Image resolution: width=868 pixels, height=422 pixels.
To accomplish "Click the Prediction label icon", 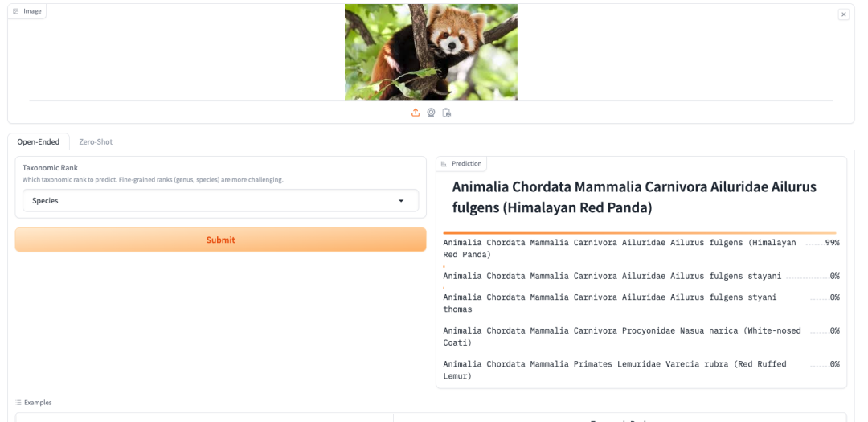I will tap(444, 164).
